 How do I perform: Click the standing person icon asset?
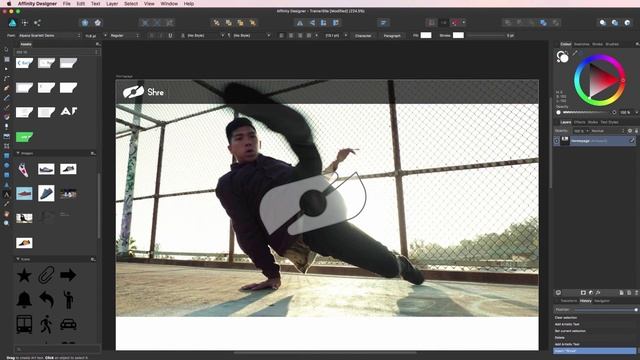(x=68, y=300)
